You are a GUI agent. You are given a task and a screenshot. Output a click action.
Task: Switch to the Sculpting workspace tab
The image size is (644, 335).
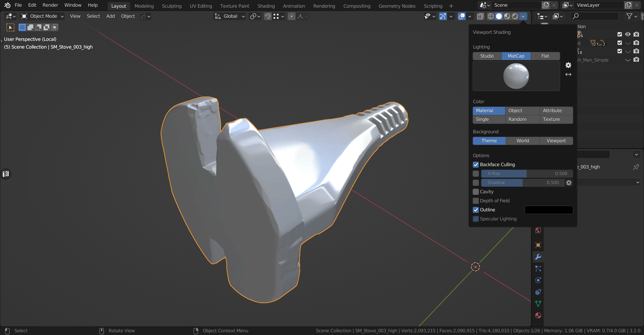click(x=171, y=6)
